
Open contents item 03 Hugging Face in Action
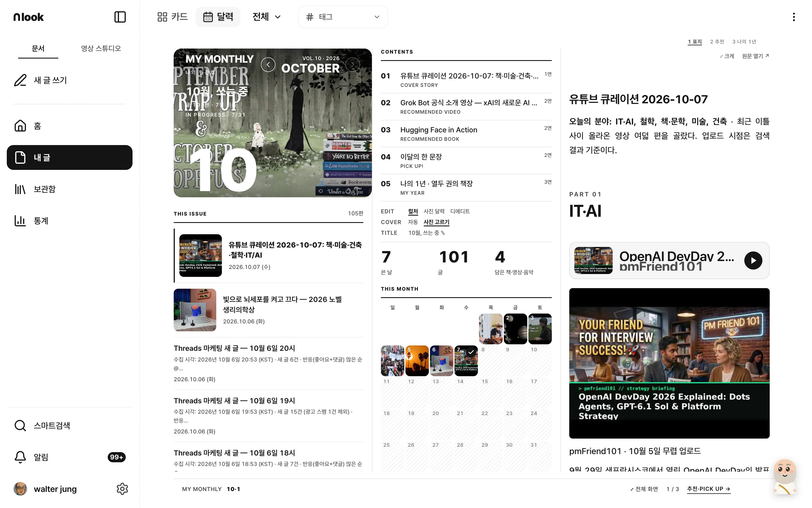(466, 134)
